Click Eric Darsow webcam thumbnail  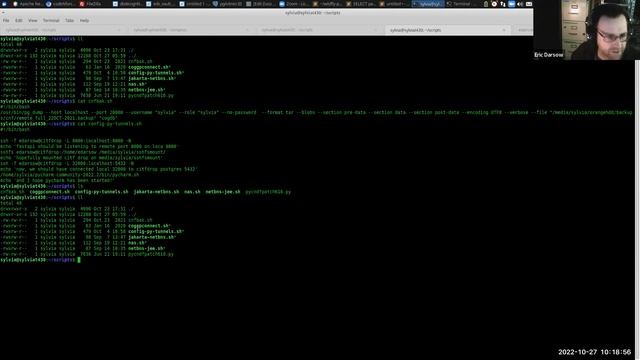click(x=587, y=30)
